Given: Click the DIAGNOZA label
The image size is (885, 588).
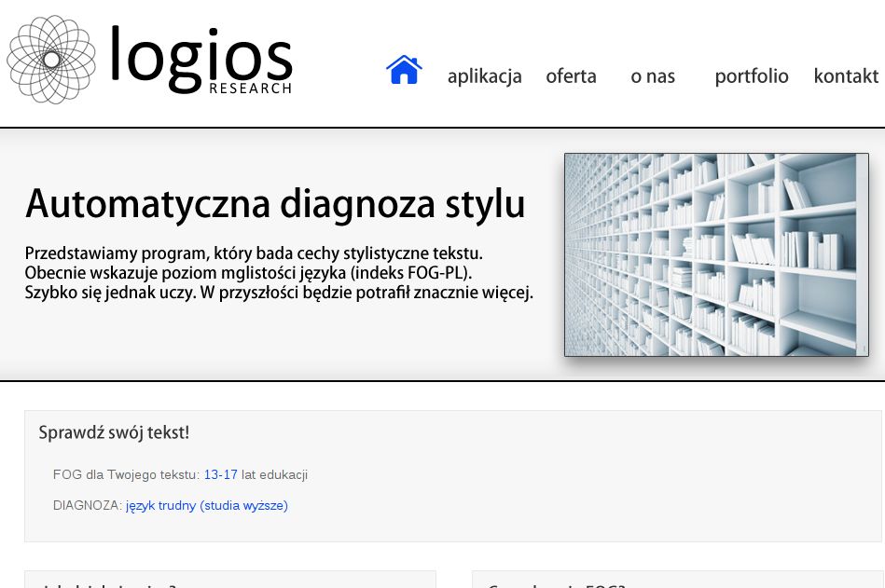Looking at the screenshot, I should (x=88, y=506).
